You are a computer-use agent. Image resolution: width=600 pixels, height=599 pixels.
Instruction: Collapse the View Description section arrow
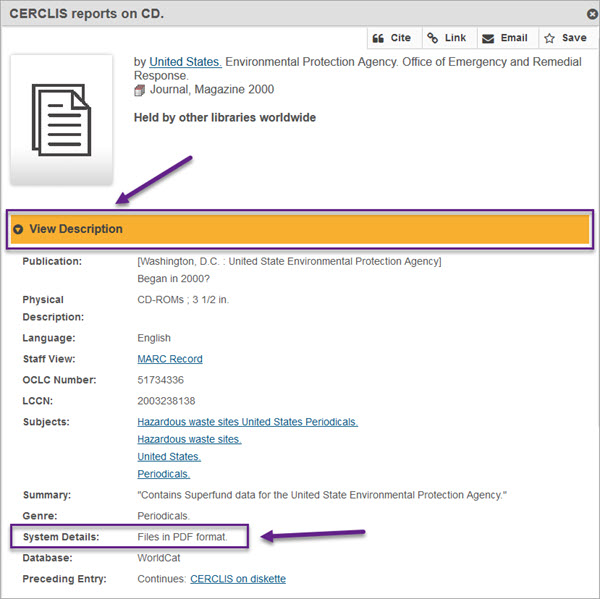tap(18, 229)
